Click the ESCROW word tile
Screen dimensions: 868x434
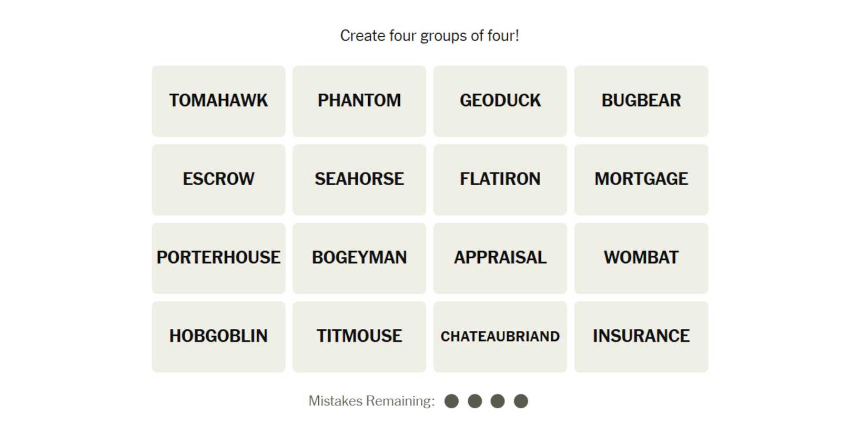[218, 179]
